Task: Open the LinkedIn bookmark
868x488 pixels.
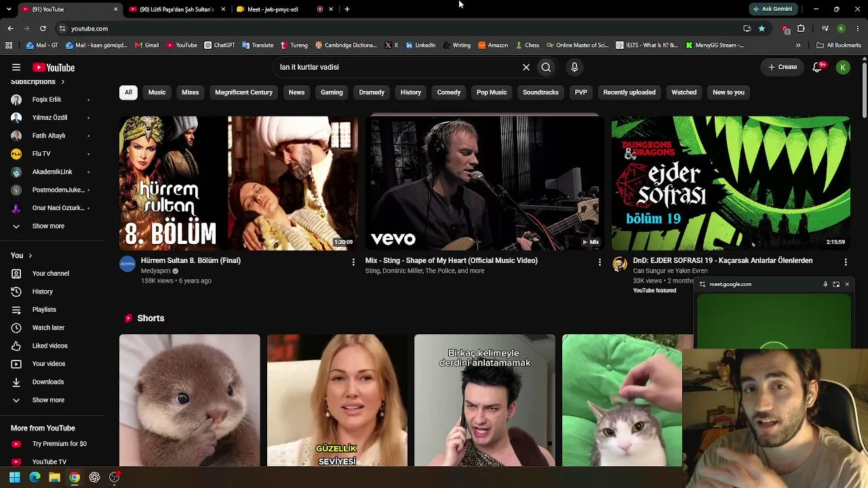Action: click(x=420, y=45)
